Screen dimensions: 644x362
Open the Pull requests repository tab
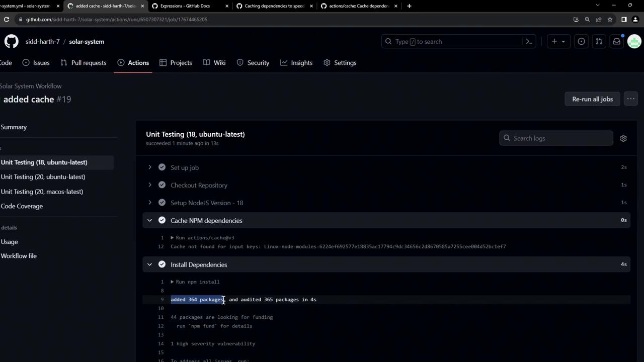coord(83,63)
